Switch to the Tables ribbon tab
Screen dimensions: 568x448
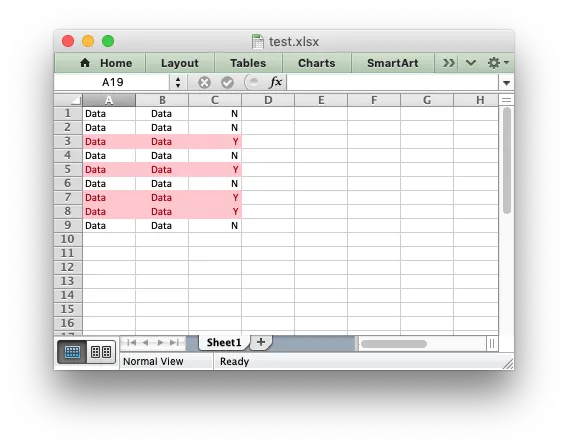tap(248, 63)
